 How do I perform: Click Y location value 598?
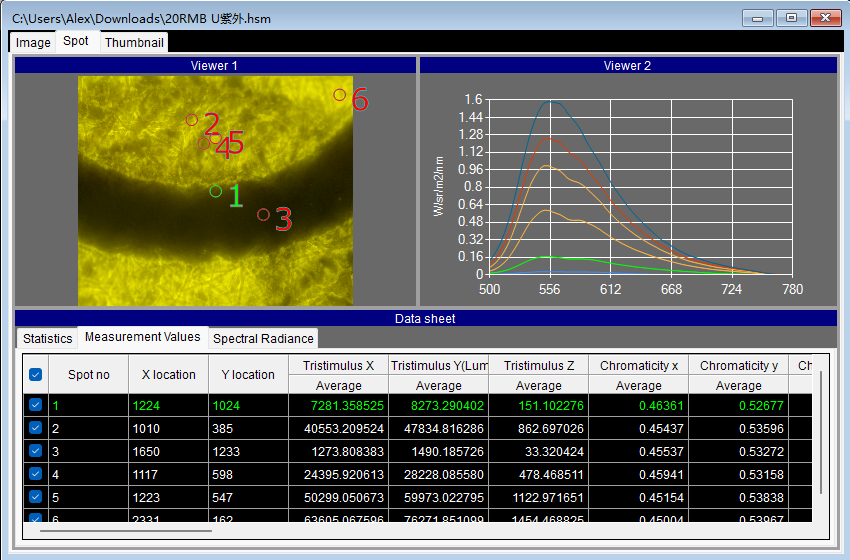222,475
